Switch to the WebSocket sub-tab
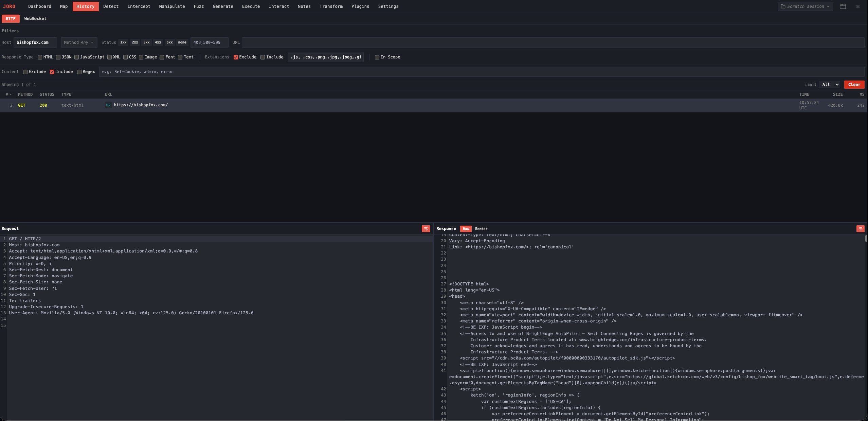The width and height of the screenshot is (868, 421). point(35,19)
